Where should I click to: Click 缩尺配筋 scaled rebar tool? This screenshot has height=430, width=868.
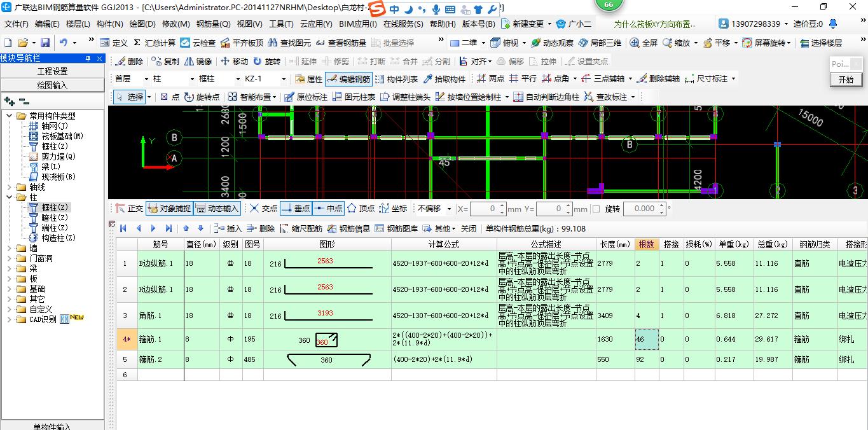(301, 228)
